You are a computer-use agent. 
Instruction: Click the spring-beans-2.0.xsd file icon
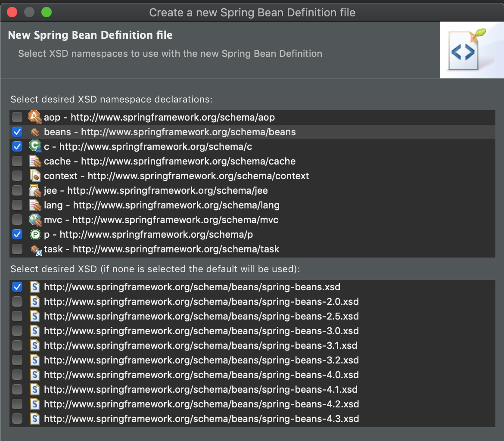[x=35, y=301]
